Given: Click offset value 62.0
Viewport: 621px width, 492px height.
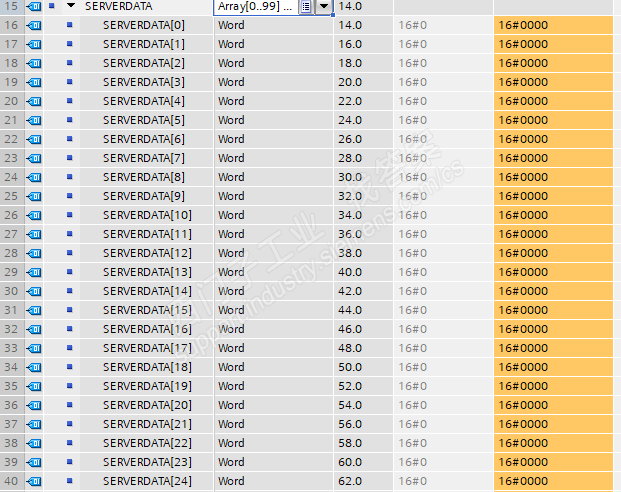Looking at the screenshot, I should point(350,482).
